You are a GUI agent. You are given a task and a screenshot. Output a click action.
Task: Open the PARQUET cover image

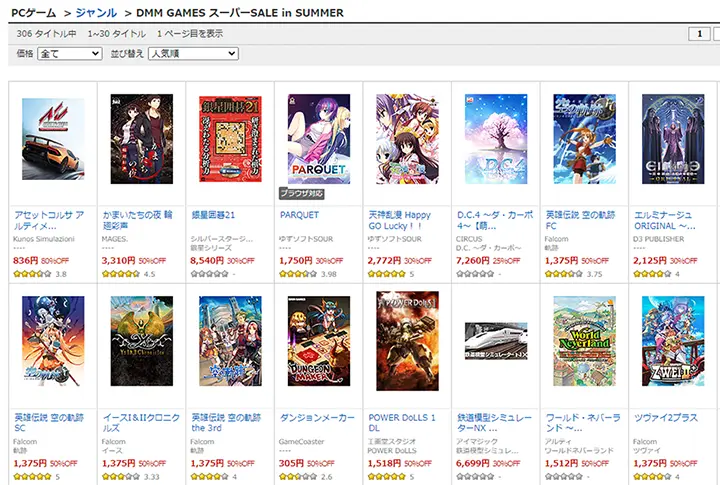319,139
